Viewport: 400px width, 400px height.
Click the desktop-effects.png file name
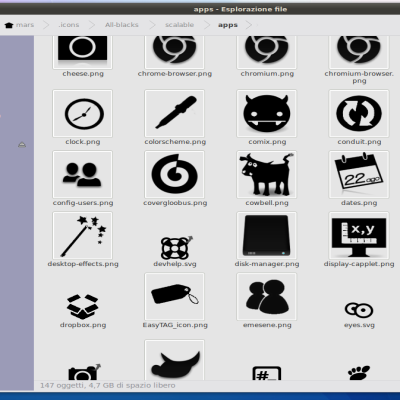83,264
